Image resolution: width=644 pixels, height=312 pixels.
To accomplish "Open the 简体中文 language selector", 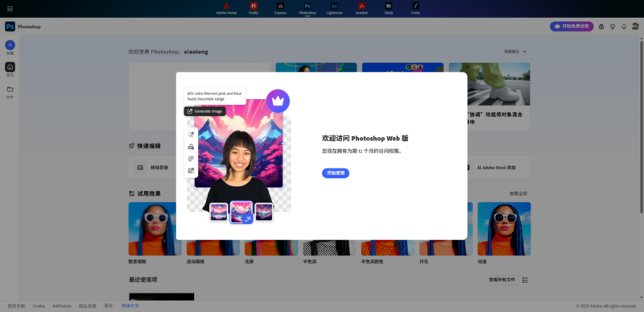I will click(130, 306).
